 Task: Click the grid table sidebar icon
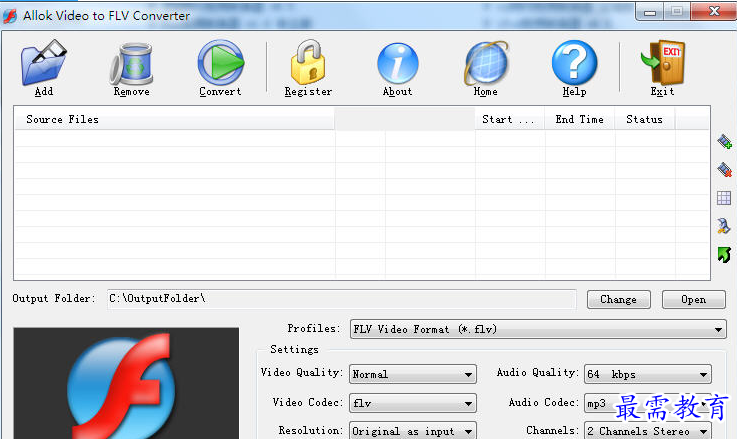[x=724, y=198]
